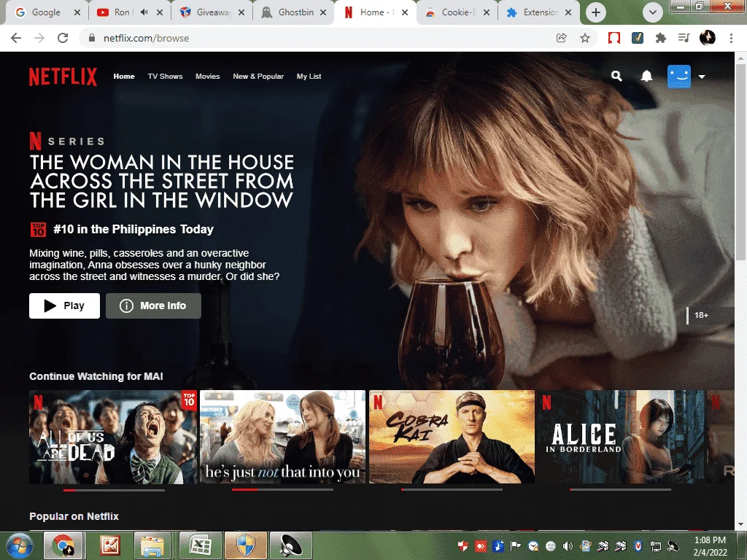This screenshot has height=560, width=747.
Task: View site lock information
Action: 92,38
